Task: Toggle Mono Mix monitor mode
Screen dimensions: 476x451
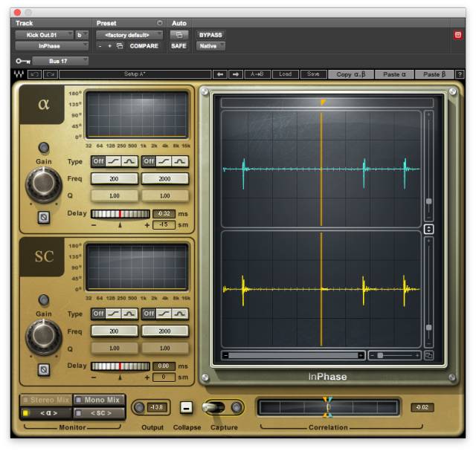Action: pos(99,400)
